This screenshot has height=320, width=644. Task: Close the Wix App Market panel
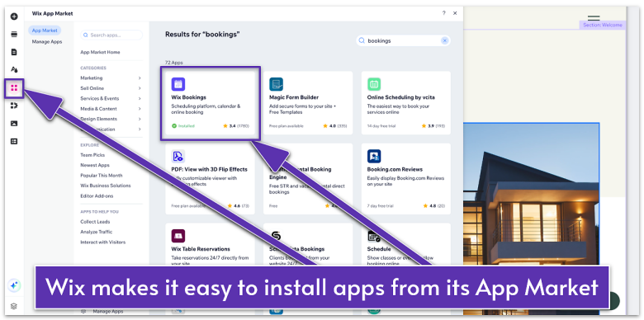(x=455, y=13)
